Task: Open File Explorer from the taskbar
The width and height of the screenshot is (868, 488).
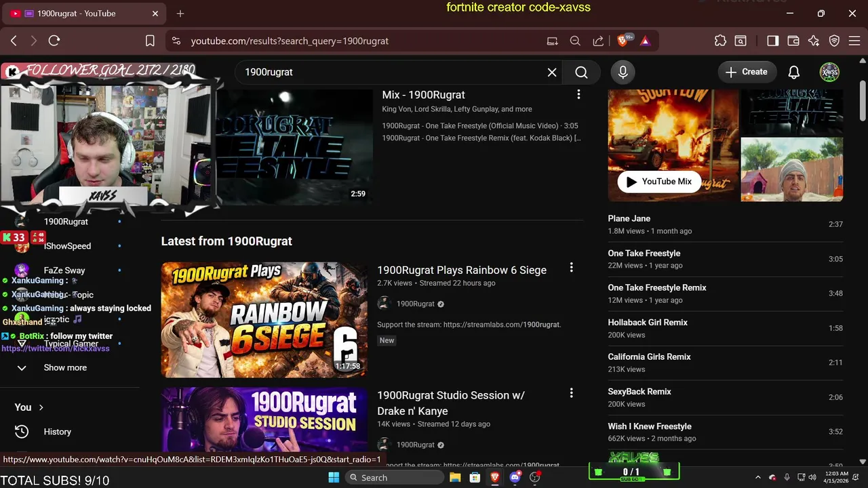Action: 455,477
